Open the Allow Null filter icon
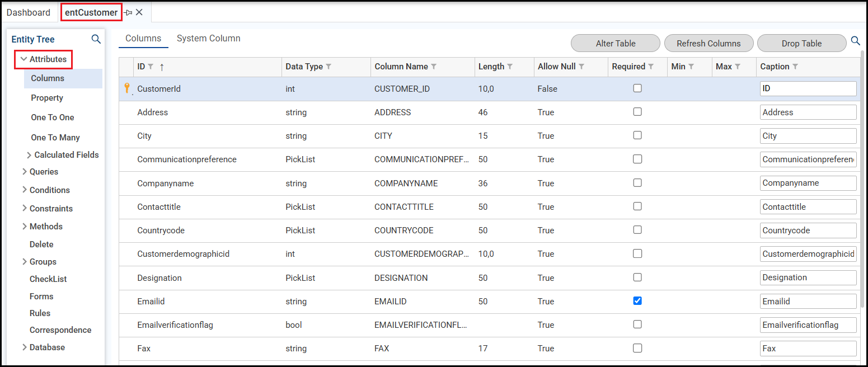 [x=581, y=67]
